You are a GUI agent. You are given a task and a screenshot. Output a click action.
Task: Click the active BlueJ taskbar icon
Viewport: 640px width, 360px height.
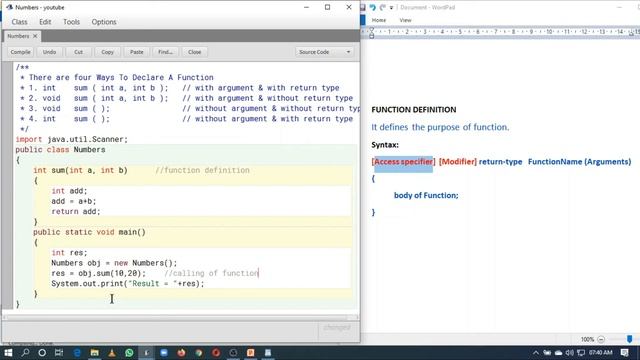(x=147, y=352)
